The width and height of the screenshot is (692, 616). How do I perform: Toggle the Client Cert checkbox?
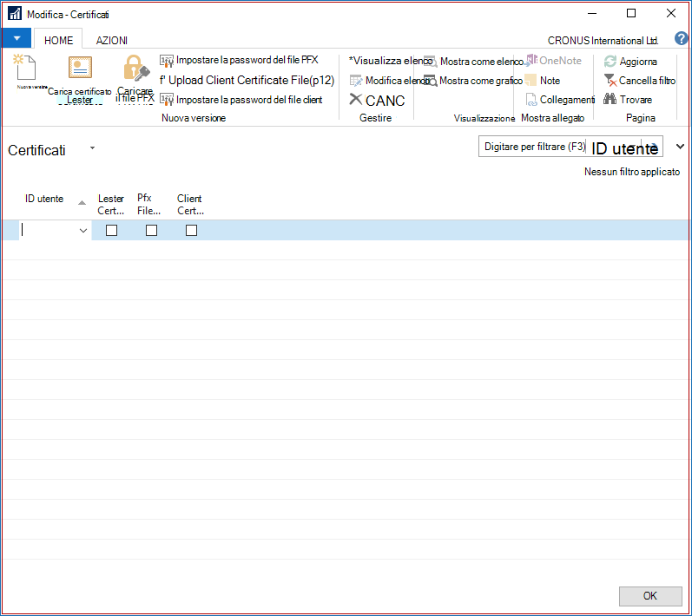tap(191, 230)
